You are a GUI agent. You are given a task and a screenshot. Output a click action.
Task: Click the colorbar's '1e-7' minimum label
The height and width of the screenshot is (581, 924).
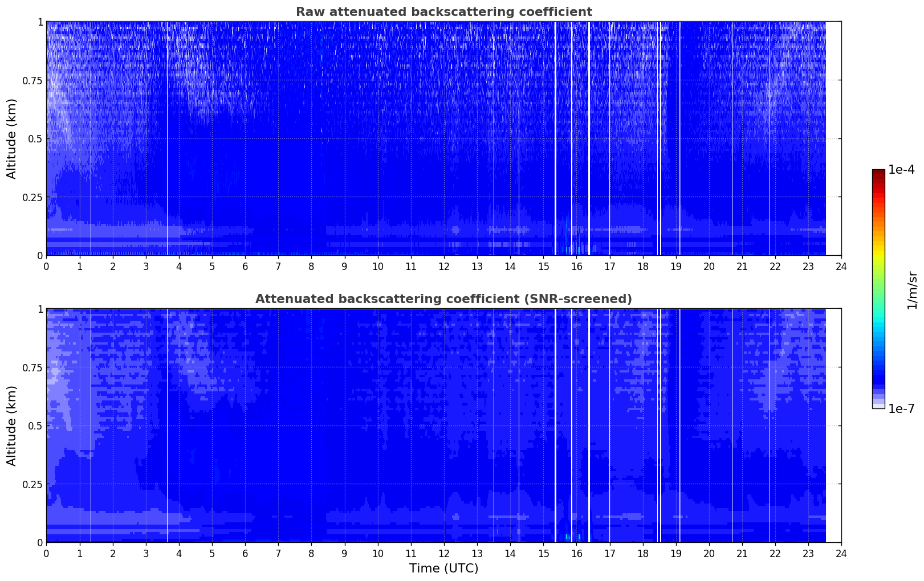click(x=901, y=409)
